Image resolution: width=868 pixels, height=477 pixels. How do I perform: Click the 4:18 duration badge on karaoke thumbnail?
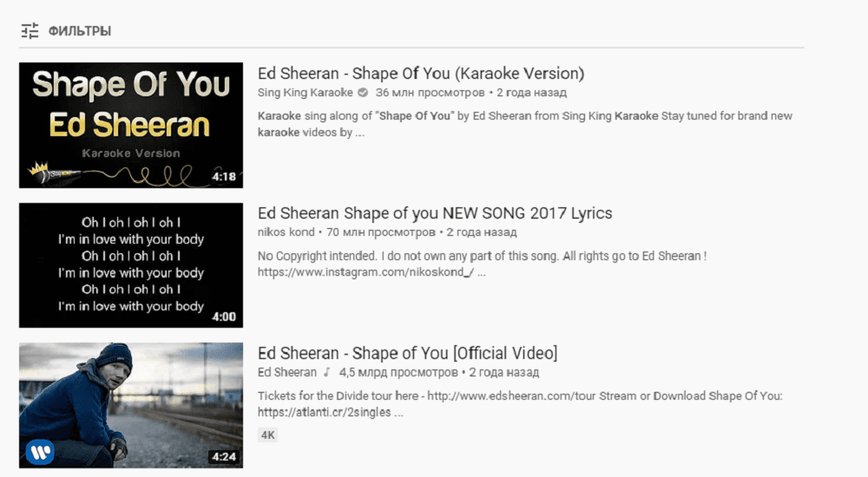224,177
